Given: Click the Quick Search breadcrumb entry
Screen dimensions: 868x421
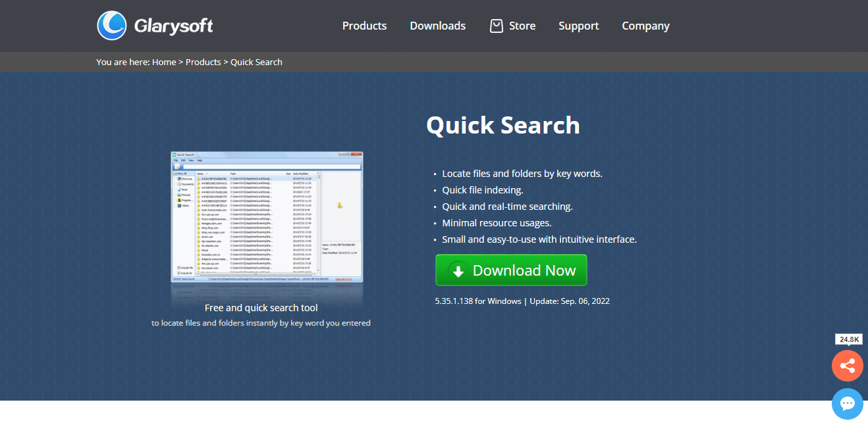Looking at the screenshot, I should [256, 62].
